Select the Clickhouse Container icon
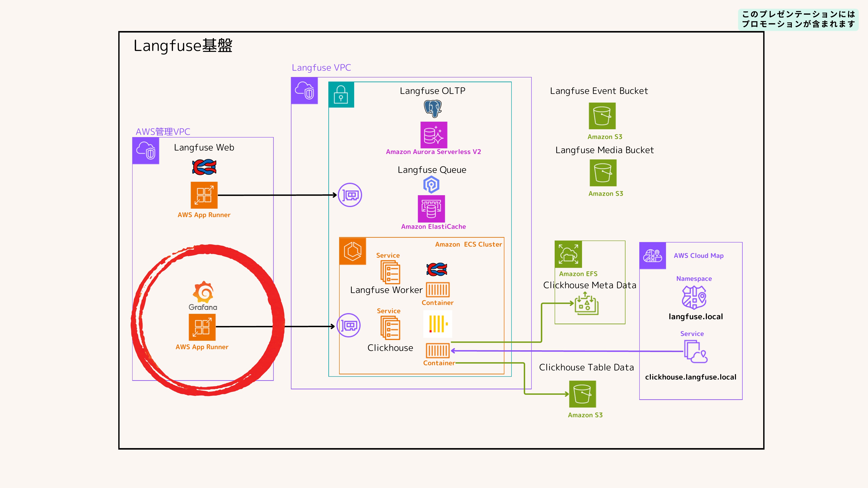This screenshot has height=488, width=868. click(438, 350)
